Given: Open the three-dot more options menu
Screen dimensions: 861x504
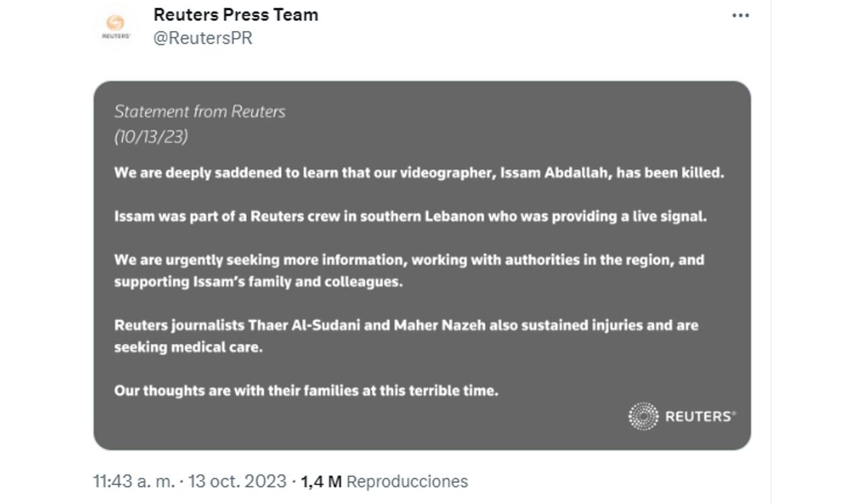Looking at the screenshot, I should [740, 15].
